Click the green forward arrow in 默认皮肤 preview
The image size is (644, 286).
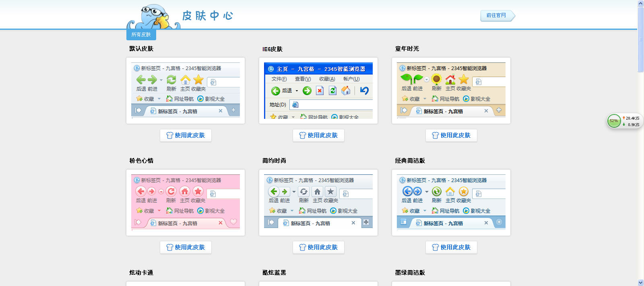152,80
